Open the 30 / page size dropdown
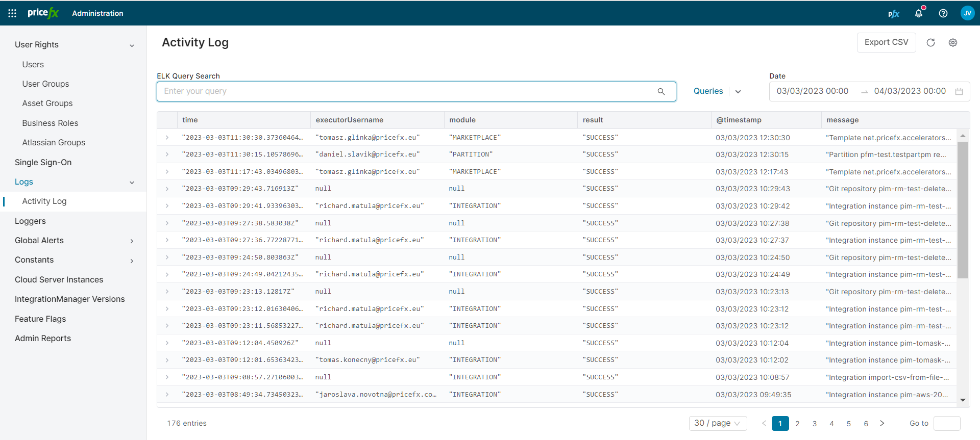Viewport: 980px width, 440px height. point(717,423)
